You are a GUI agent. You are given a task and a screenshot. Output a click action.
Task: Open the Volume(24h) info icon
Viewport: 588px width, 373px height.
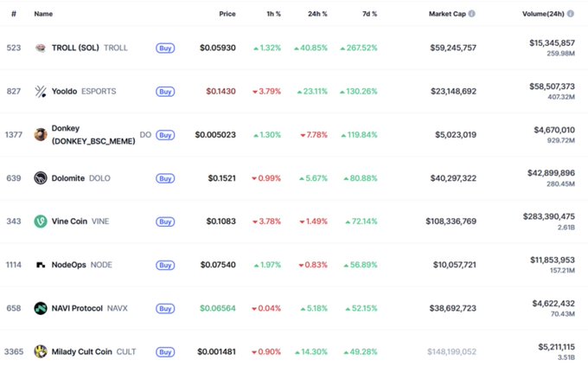click(571, 14)
